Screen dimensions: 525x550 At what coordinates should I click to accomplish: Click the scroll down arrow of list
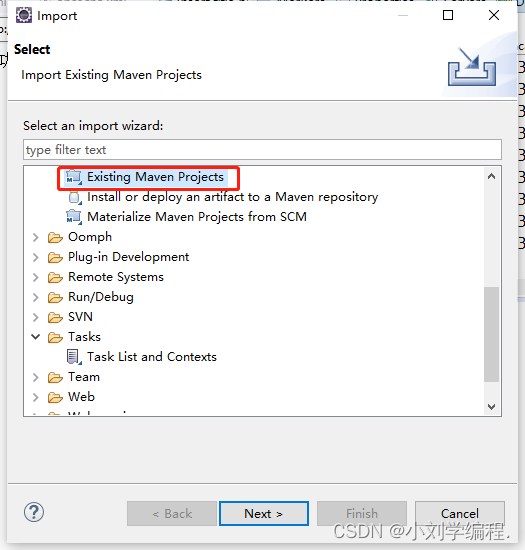(x=492, y=407)
